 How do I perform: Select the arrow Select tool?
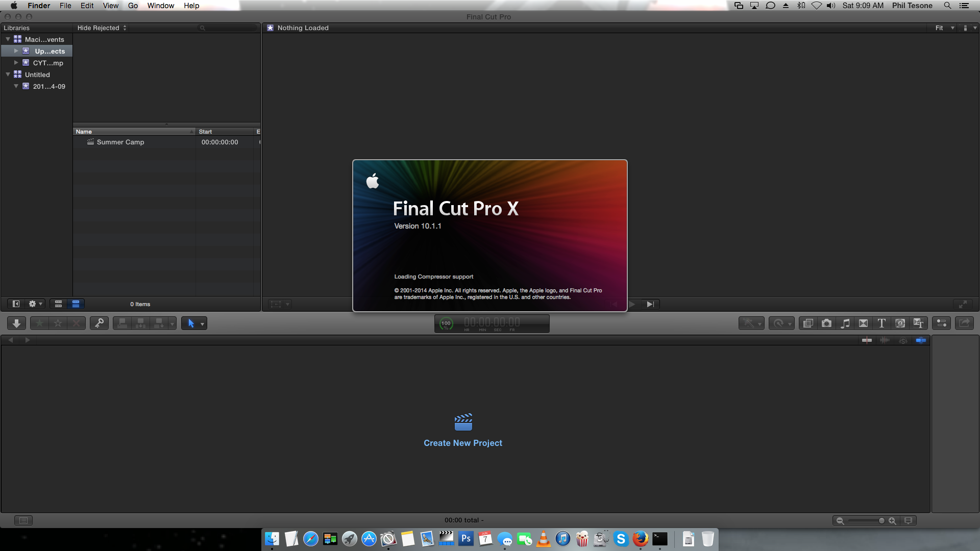click(x=191, y=323)
